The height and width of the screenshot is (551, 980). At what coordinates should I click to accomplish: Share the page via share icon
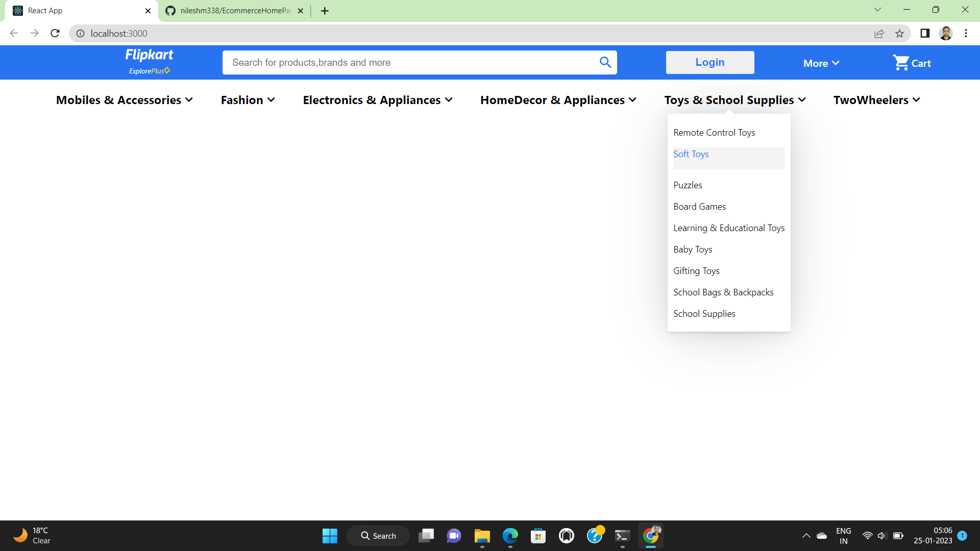pyautogui.click(x=879, y=33)
